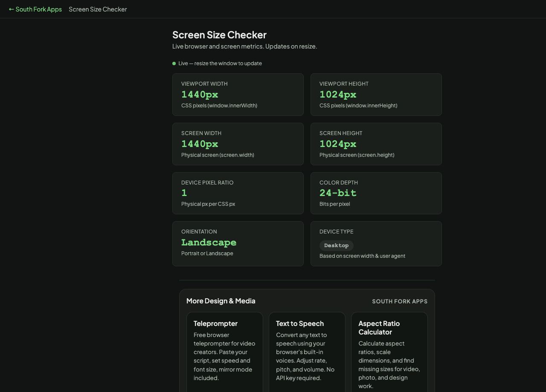
Task: Click the Device Pixel Ratio value 1
Action: click(184, 193)
